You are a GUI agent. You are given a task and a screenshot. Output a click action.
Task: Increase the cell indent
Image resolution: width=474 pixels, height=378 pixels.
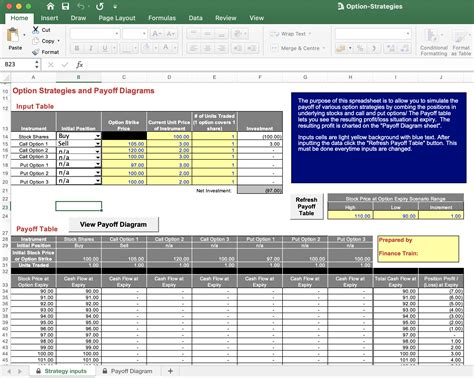[x=252, y=48]
